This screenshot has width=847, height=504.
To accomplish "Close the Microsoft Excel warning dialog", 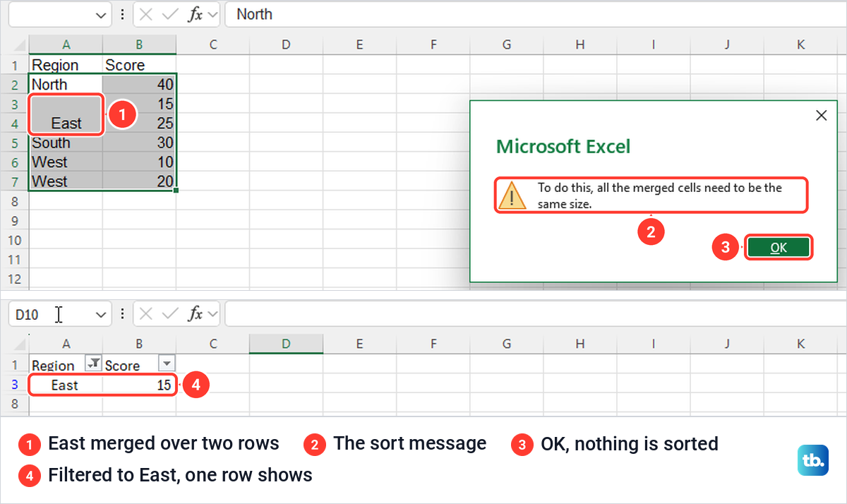I will pyautogui.click(x=821, y=116).
